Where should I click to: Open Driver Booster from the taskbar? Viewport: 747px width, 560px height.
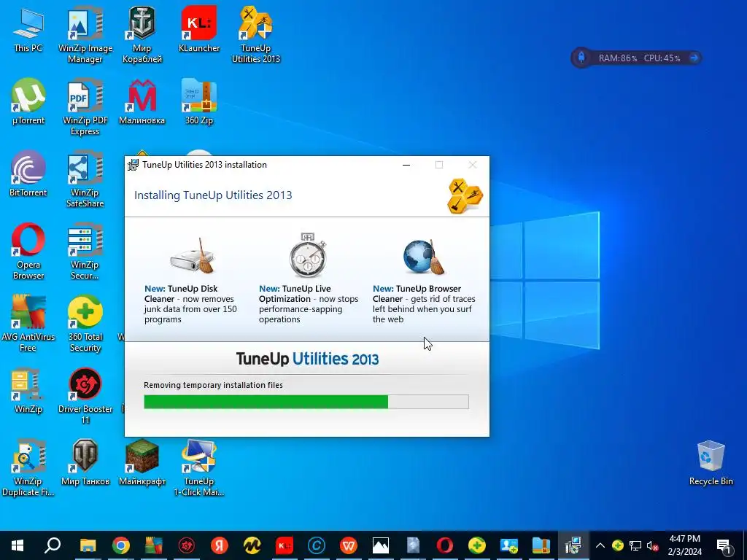(x=186, y=545)
